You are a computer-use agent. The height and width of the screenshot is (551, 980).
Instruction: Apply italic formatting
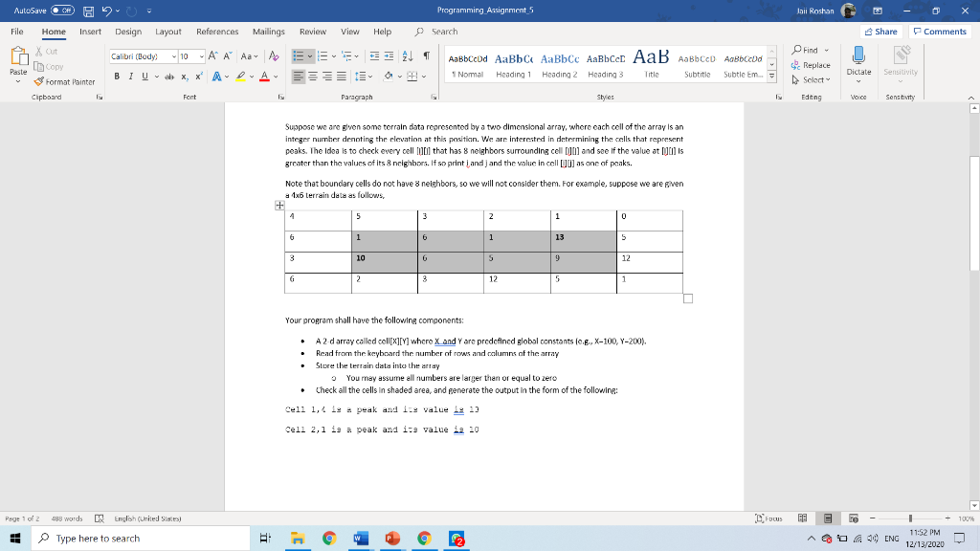click(131, 77)
